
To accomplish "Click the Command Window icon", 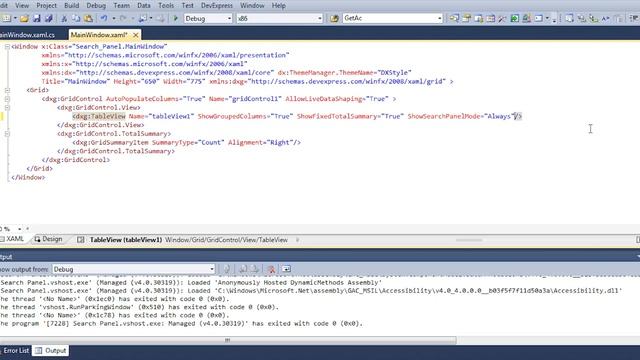I will pyautogui.click(x=539, y=18).
